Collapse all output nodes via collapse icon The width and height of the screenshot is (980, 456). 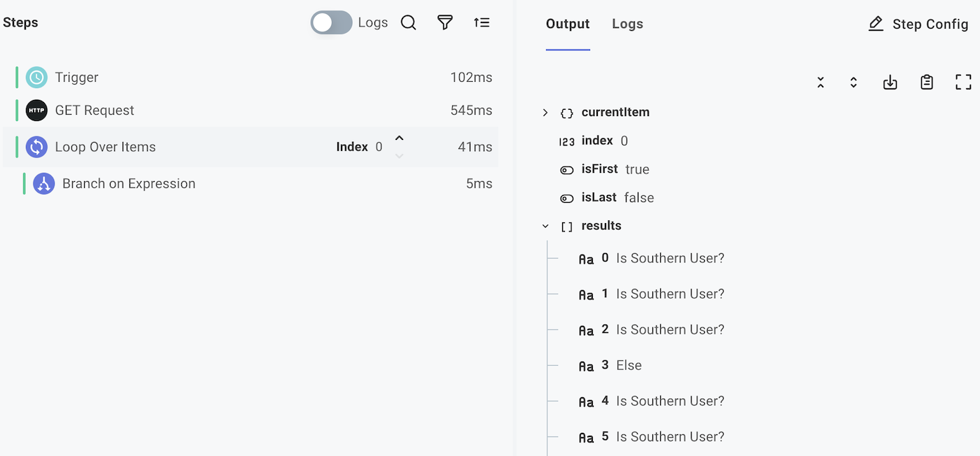820,82
